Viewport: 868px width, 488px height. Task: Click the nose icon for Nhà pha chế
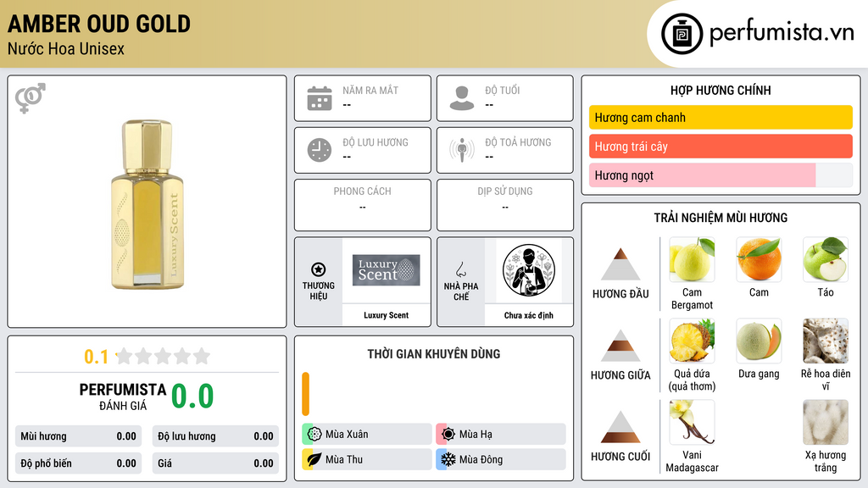pos(460,269)
